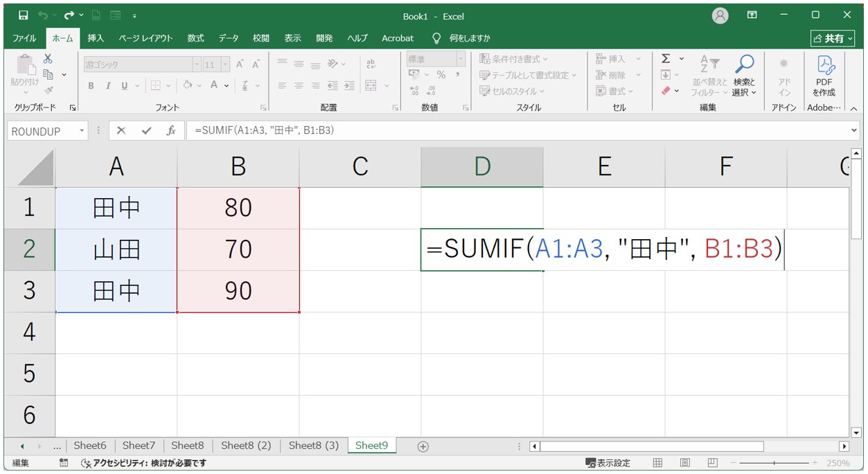Image resolution: width=868 pixels, height=474 pixels.
Task: Switch to Page Layout view icon
Action: point(685,463)
